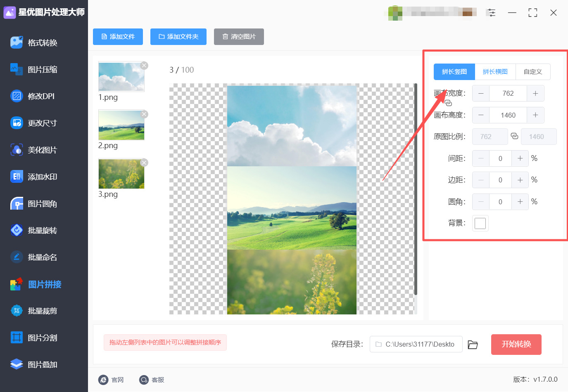Screen dimensions: 568x392
Task: Increase the 画布宽度 value
Action: pyautogui.click(x=535, y=93)
